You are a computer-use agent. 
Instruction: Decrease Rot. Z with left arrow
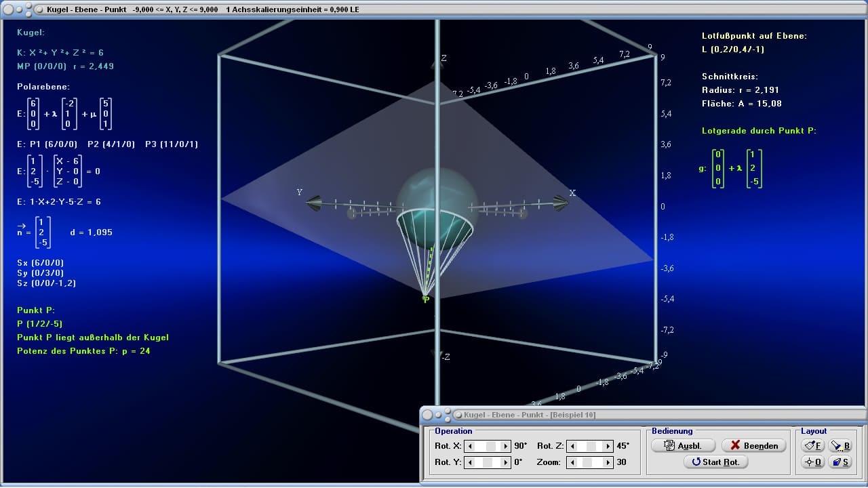point(572,446)
